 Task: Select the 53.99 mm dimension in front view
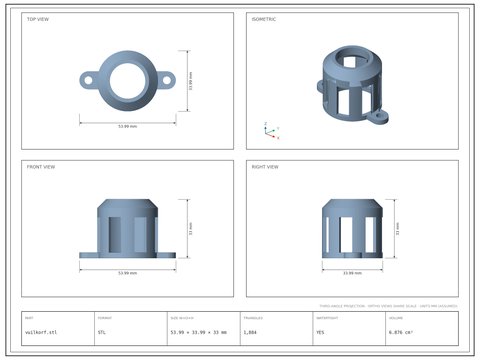coord(127,270)
